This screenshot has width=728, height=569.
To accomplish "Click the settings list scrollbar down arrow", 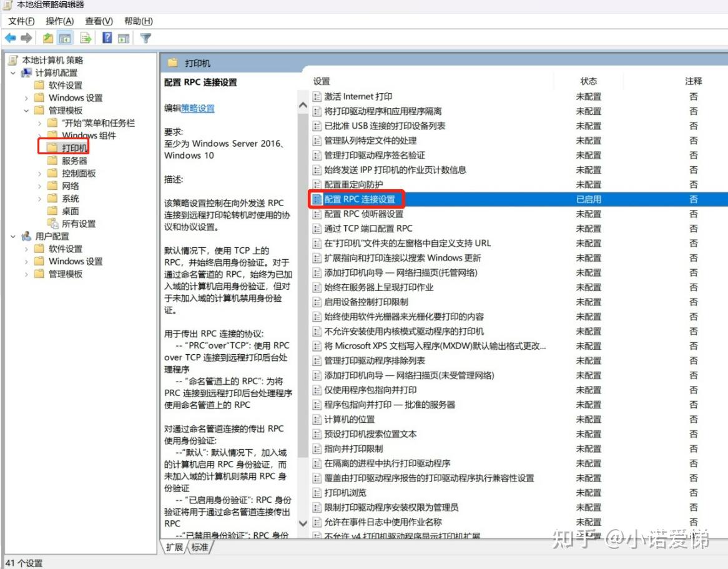I will click(303, 523).
